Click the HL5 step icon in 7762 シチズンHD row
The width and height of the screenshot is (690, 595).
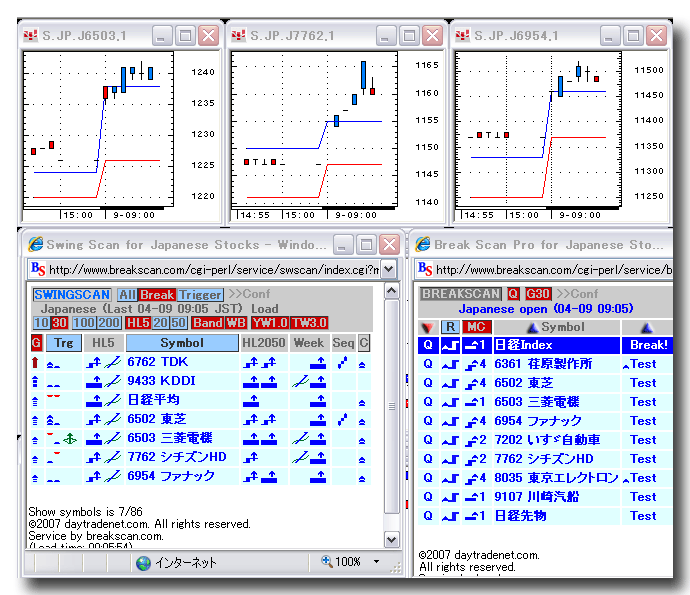94,458
